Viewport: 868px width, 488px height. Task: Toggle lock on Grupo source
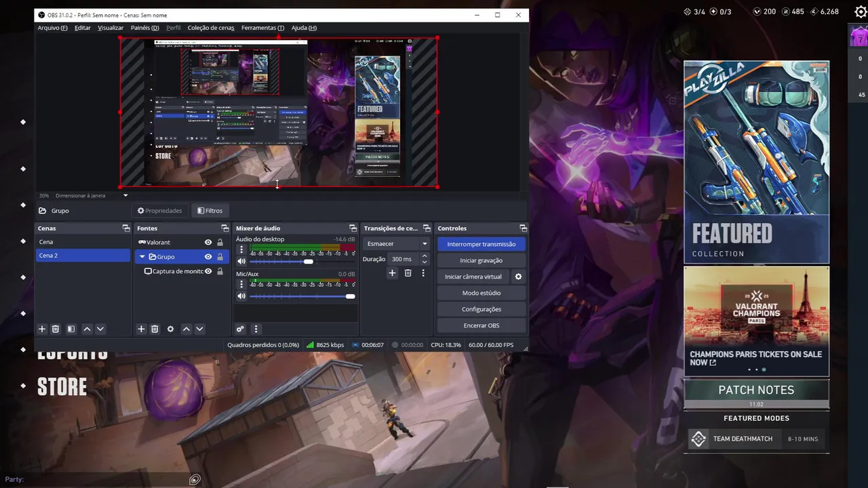(x=220, y=256)
